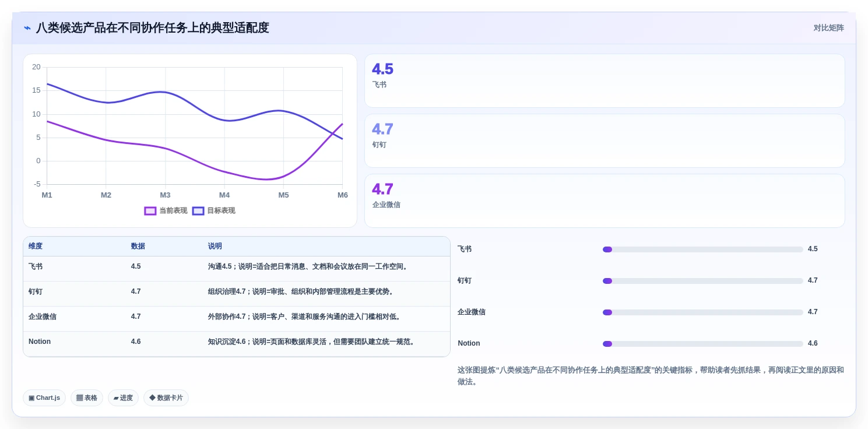Click the 进度 tag chip
The width and height of the screenshot is (868, 429).
point(123,398)
